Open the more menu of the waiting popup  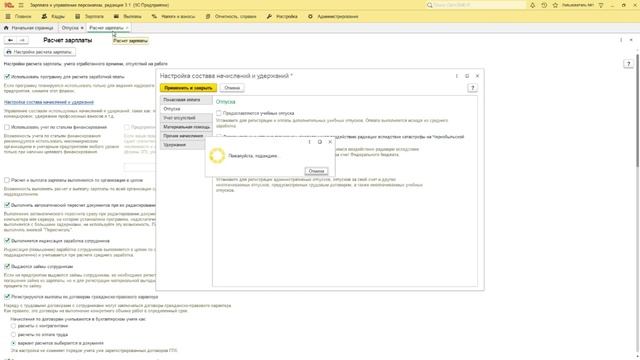(x=309, y=142)
